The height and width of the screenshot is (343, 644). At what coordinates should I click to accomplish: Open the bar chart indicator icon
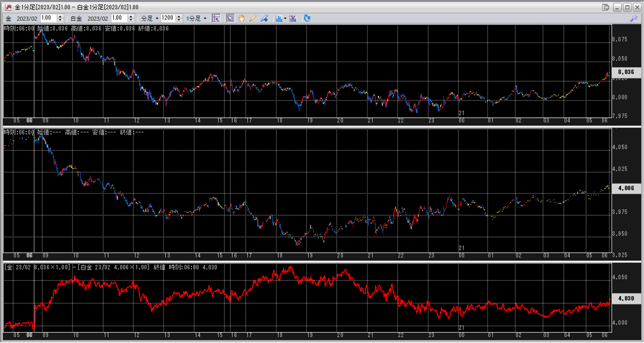tap(278, 18)
